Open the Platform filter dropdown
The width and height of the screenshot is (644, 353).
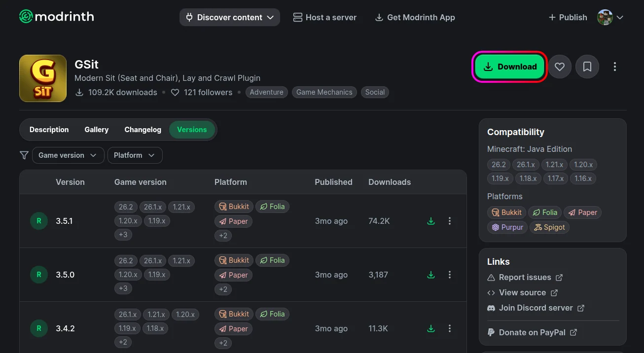point(135,155)
